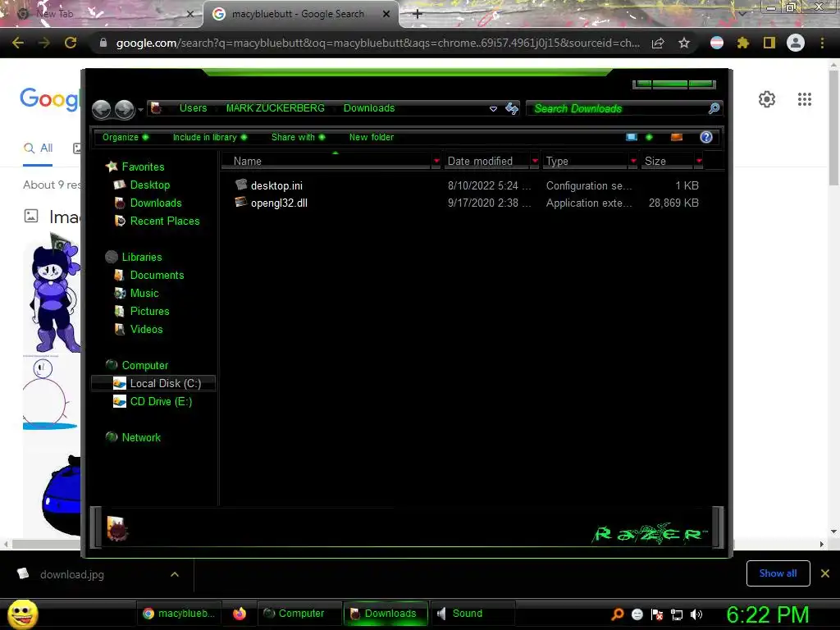This screenshot has height=630, width=840.
Task: Expand the download.jpg options chevron
Action: point(175,574)
